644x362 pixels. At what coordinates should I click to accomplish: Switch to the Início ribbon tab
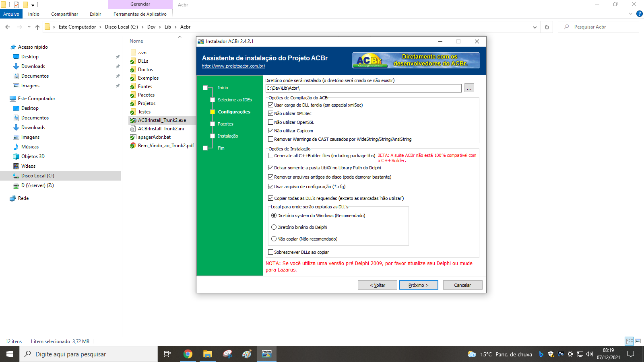click(x=34, y=14)
